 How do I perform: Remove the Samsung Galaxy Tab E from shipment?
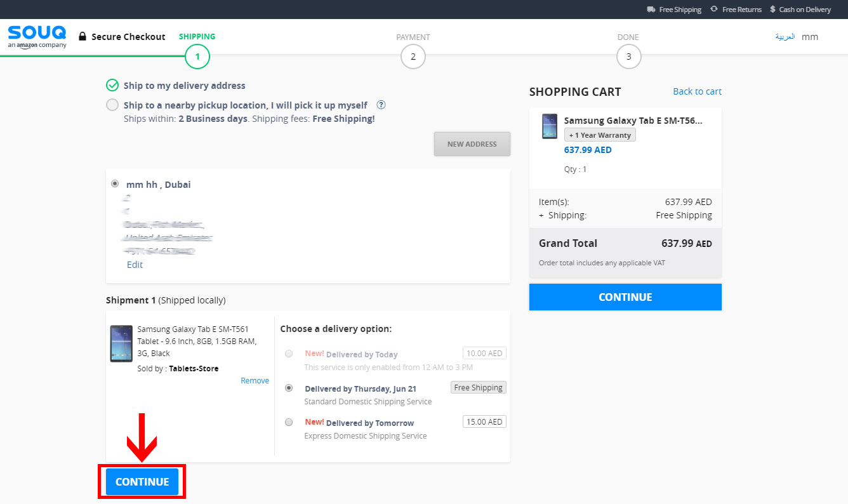[x=255, y=381]
